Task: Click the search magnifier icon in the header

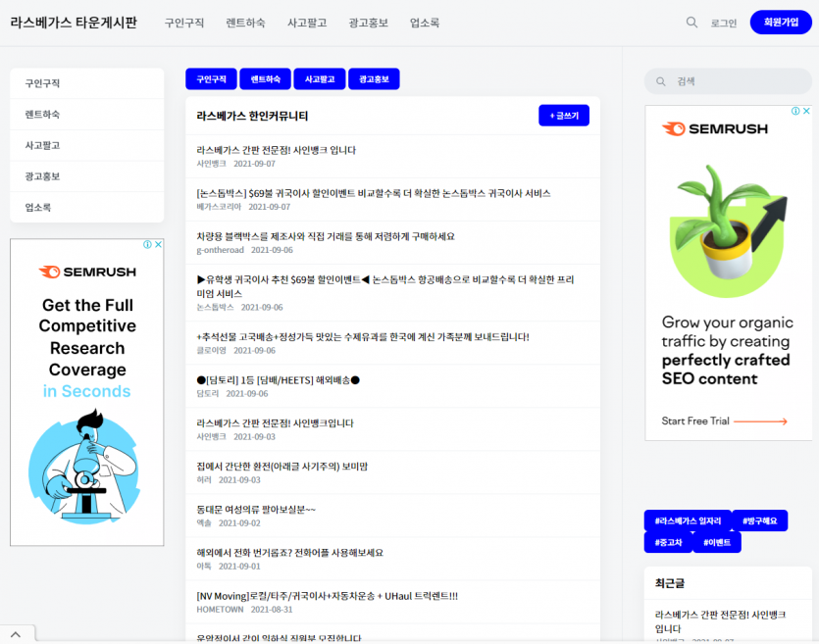Action: (691, 23)
